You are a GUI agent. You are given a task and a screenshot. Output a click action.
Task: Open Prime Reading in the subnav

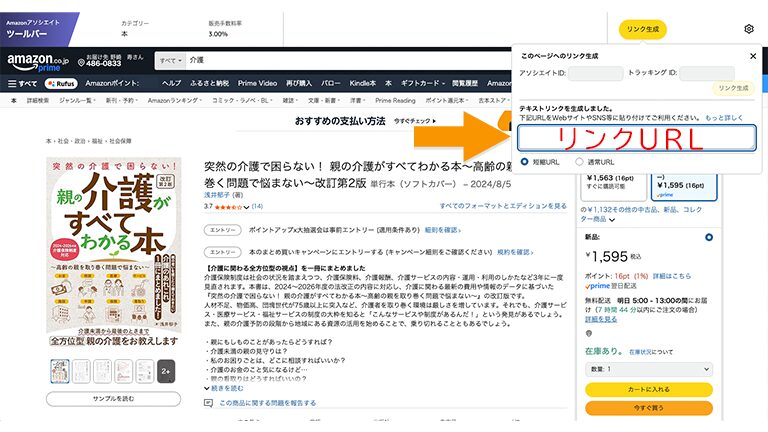coord(395,100)
